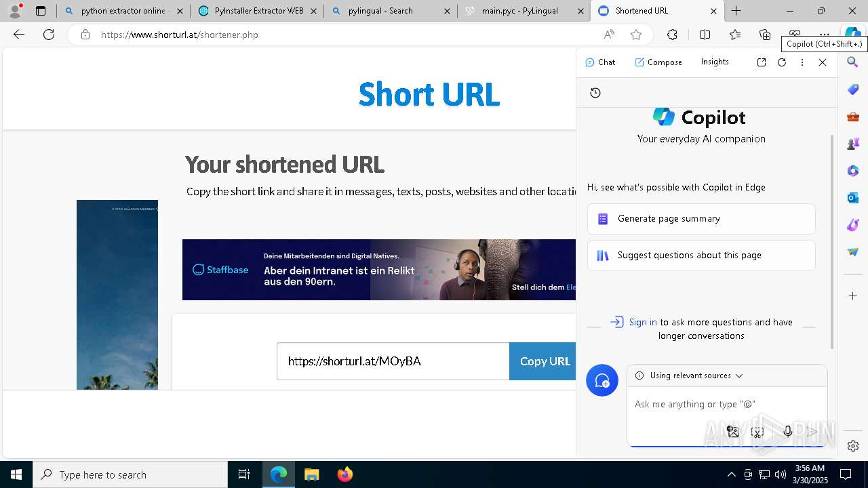Open Copilot in new window icon
Screen dimensions: 868x488
click(762, 62)
